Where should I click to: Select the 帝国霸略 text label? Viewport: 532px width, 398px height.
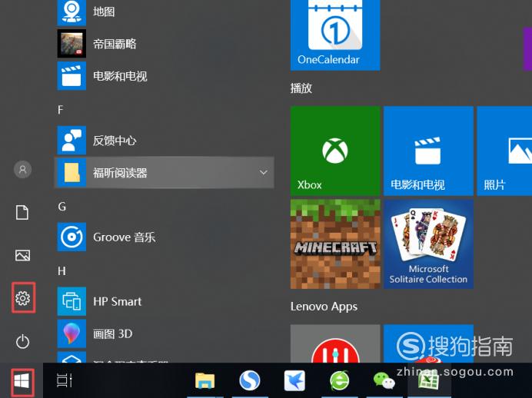[115, 44]
